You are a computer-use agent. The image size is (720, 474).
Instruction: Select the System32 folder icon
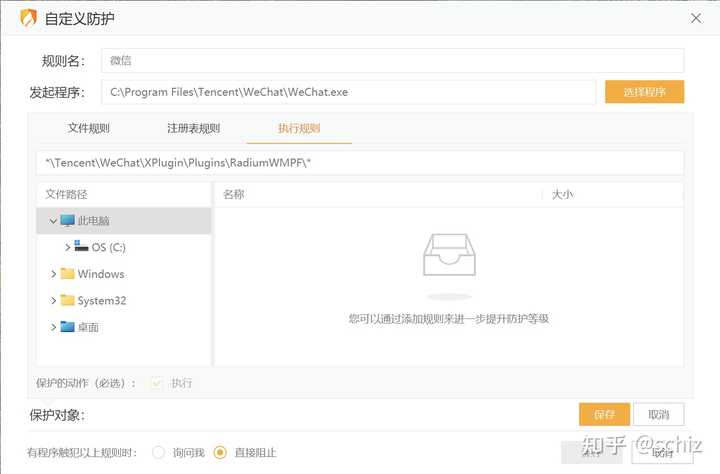point(68,300)
